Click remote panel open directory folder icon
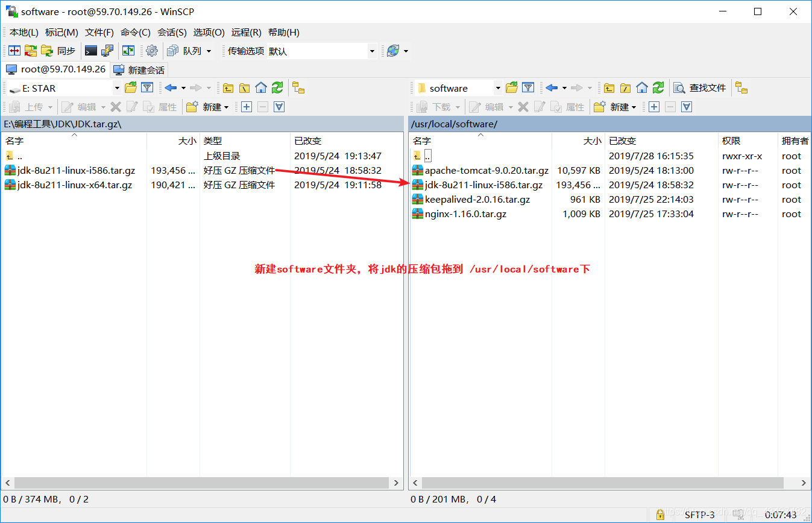Viewport: 812px width, 523px height. [x=512, y=88]
